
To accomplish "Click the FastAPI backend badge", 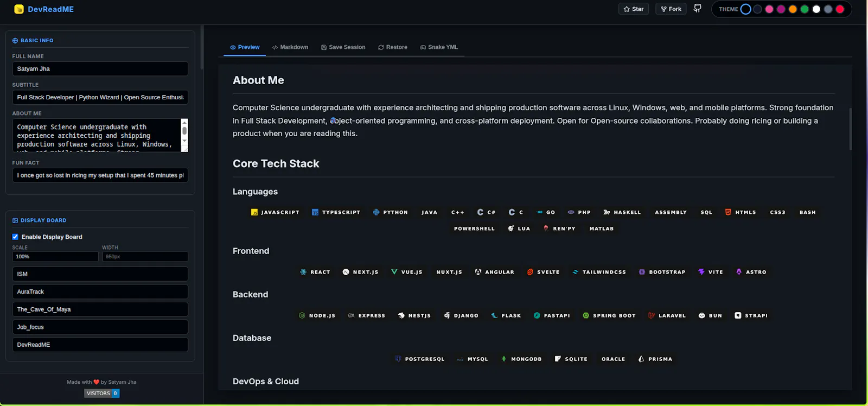I will (552, 315).
